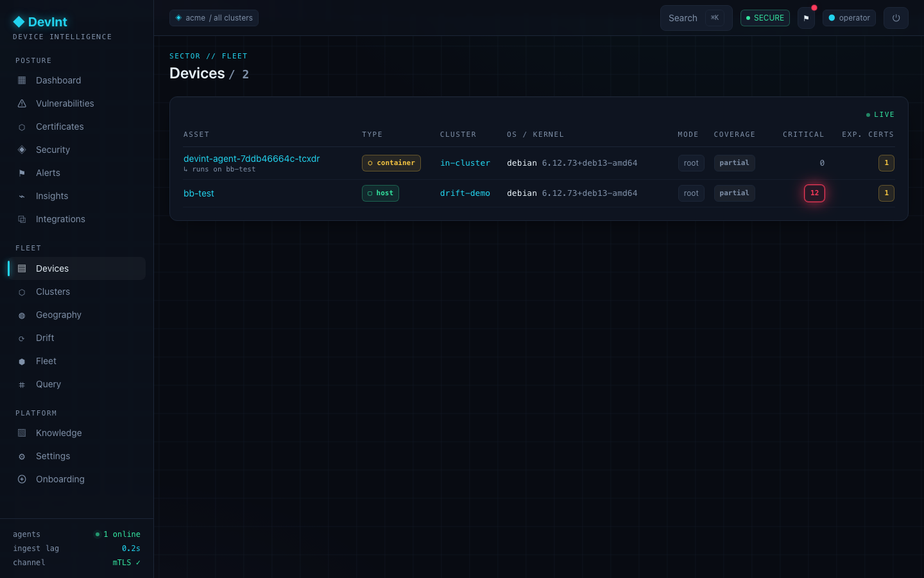Click the Drift cycle icon
Image resolution: width=924 pixels, height=578 pixels.
(x=22, y=338)
